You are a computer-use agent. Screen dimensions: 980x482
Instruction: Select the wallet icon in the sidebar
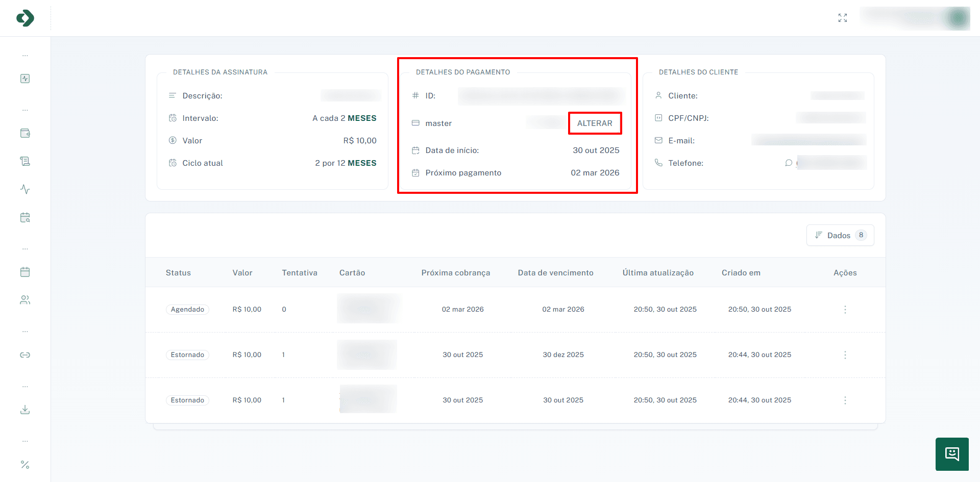[24, 133]
